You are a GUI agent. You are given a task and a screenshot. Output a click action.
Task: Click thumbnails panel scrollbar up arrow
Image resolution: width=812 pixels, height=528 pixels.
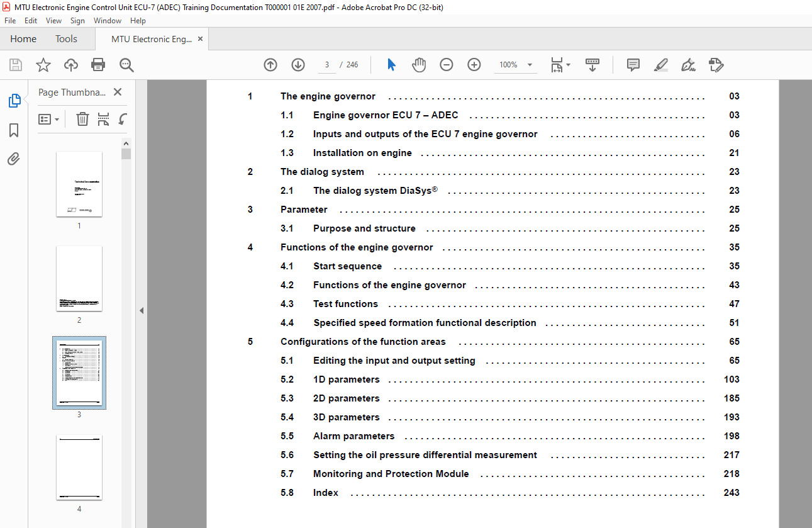(126, 143)
